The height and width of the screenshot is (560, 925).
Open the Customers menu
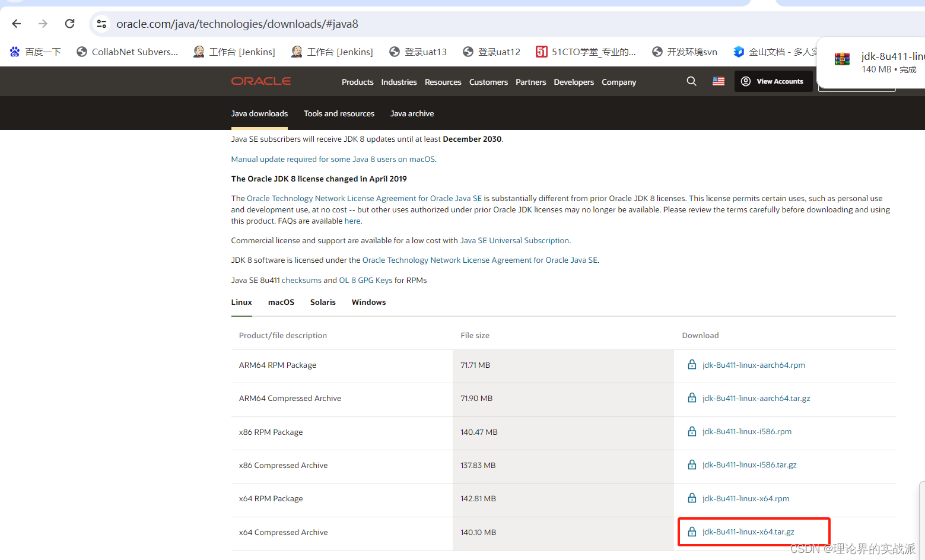[x=488, y=82]
